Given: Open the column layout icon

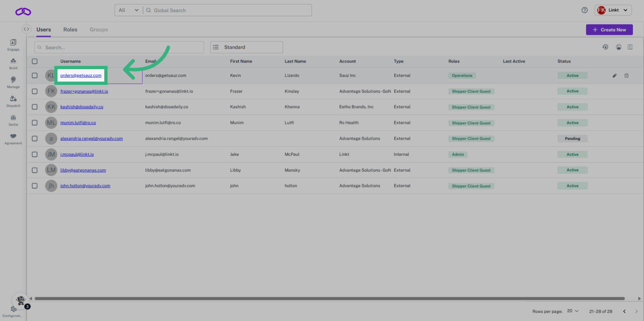Looking at the screenshot, I should pos(630,47).
